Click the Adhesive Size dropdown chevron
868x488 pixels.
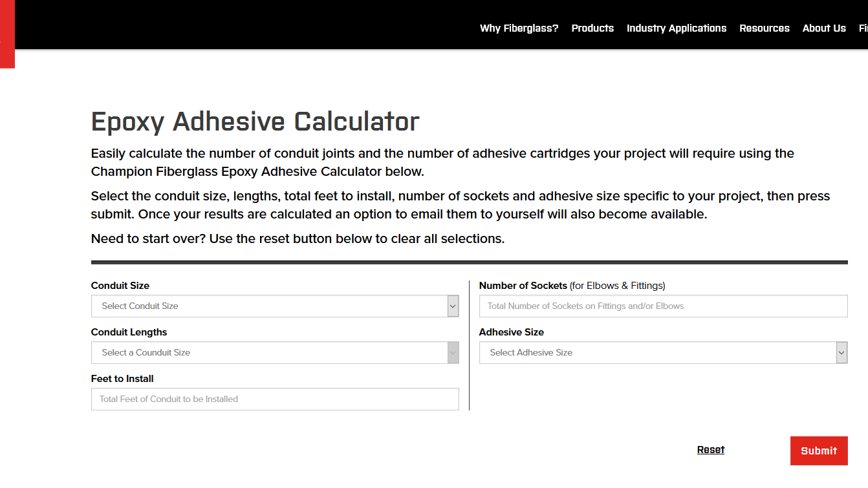841,352
